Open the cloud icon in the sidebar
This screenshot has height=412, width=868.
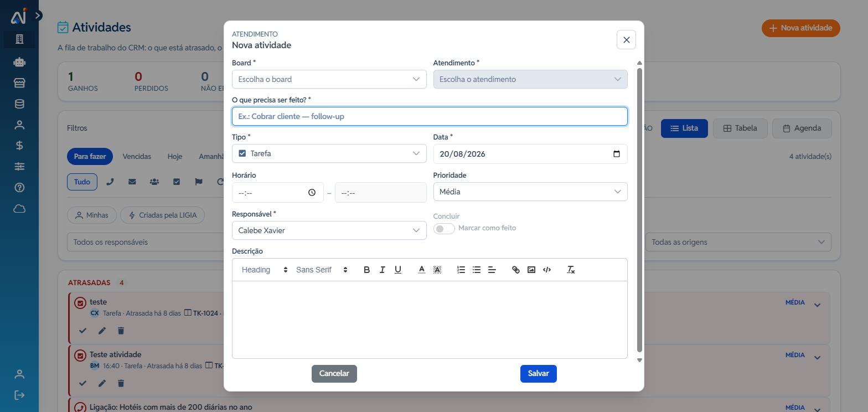point(19,209)
